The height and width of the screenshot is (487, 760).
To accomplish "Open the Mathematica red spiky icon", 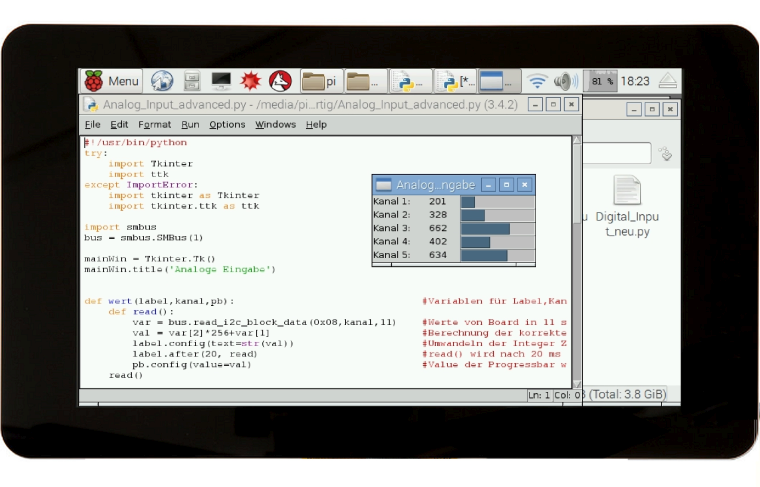I will tap(251, 81).
